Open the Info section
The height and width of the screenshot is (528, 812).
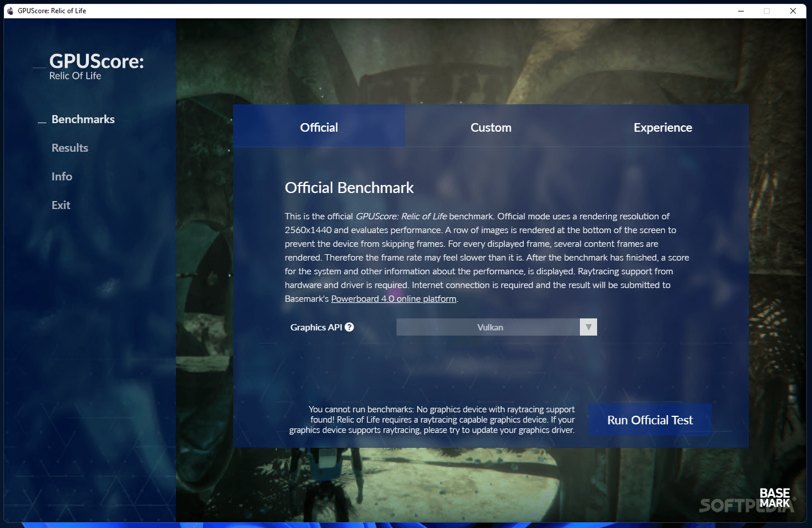point(62,176)
